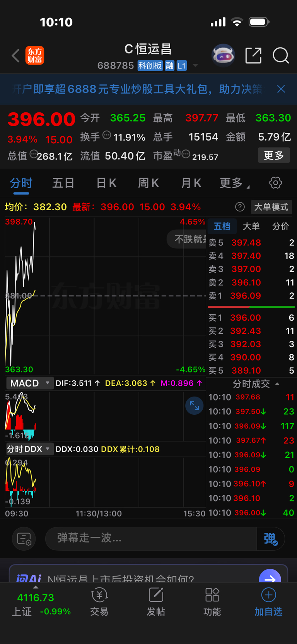Expand the 更多 chart period menu
Viewport: 297px width, 644px height.
(234, 183)
